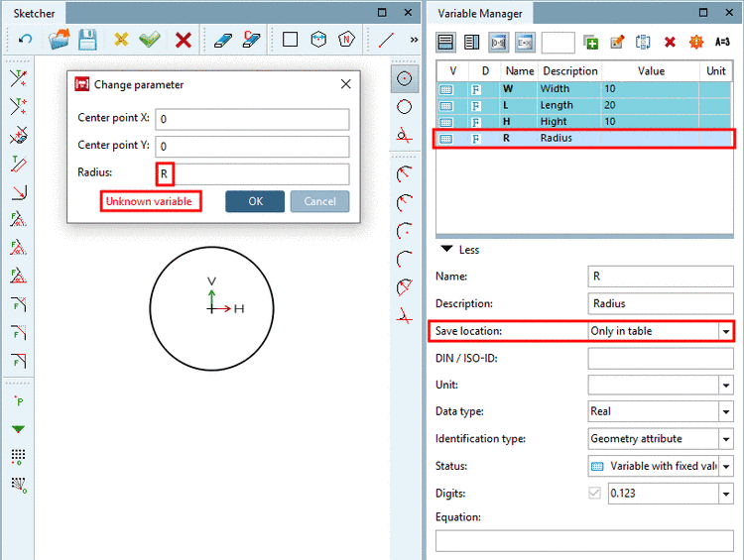Select the plain circle tool below center-circle

point(405,107)
